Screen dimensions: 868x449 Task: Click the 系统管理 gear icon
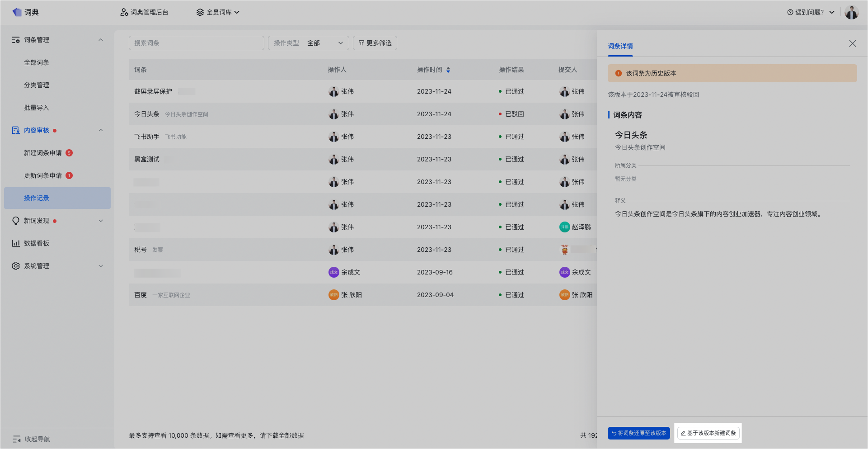pos(16,266)
